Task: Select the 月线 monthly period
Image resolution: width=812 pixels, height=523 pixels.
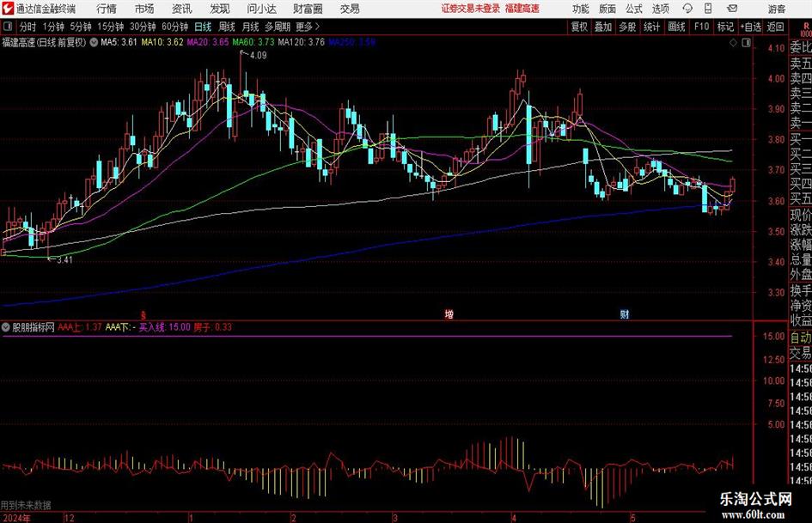Action: 251,27
